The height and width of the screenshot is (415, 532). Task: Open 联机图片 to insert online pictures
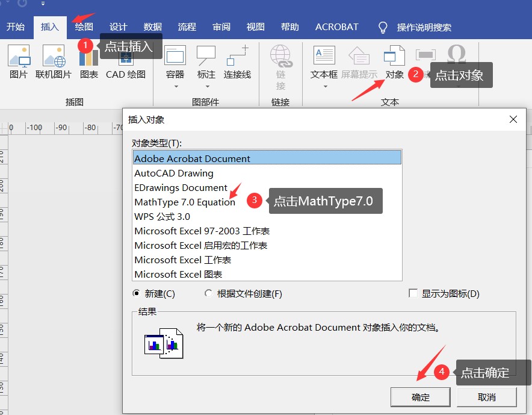click(x=53, y=63)
